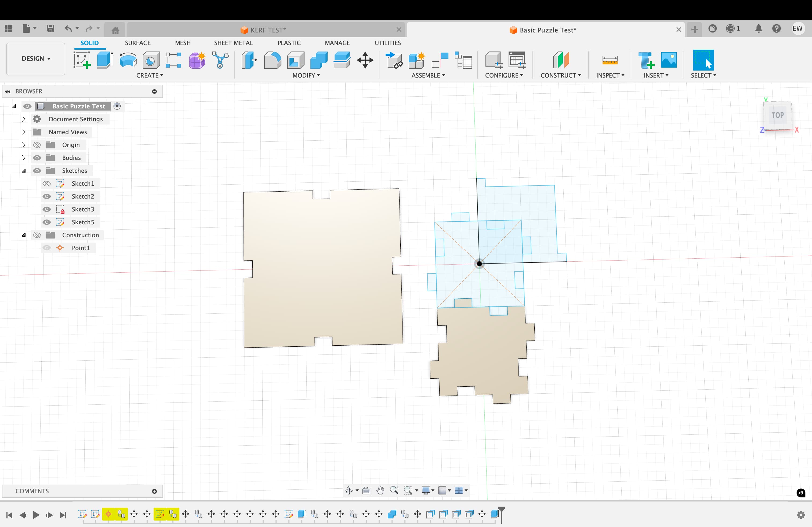Click the Orbit tool in navigation bar
The width and height of the screenshot is (812, 527).
pos(348,490)
